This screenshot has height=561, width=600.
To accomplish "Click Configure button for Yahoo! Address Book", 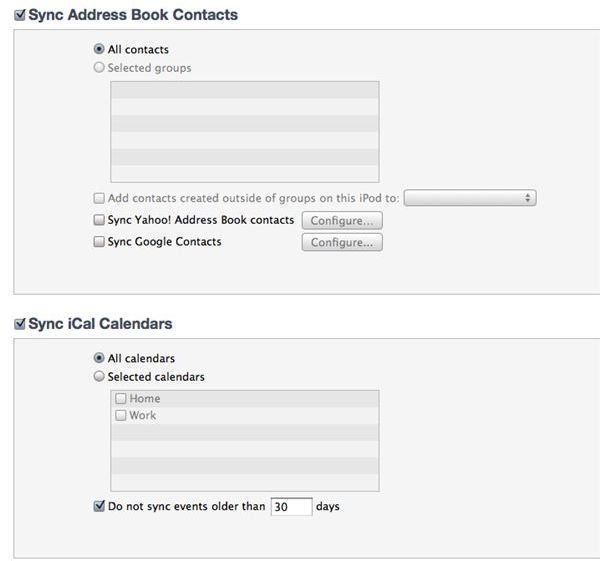I will click(x=342, y=220).
